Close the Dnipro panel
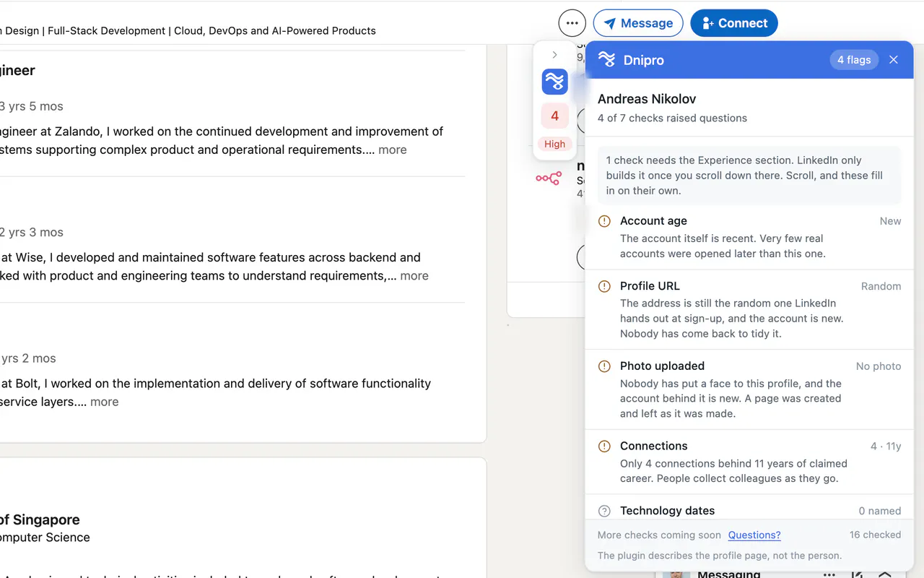Image resolution: width=924 pixels, height=578 pixels. click(894, 60)
